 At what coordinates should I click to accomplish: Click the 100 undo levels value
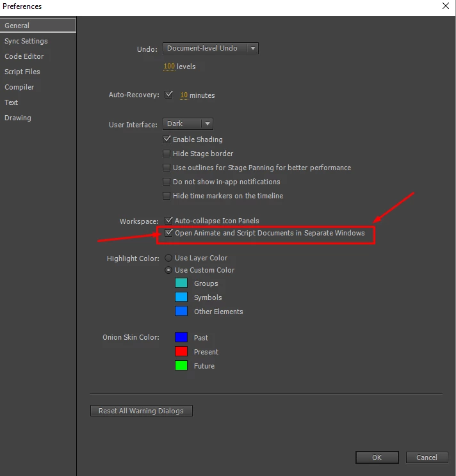(169, 66)
